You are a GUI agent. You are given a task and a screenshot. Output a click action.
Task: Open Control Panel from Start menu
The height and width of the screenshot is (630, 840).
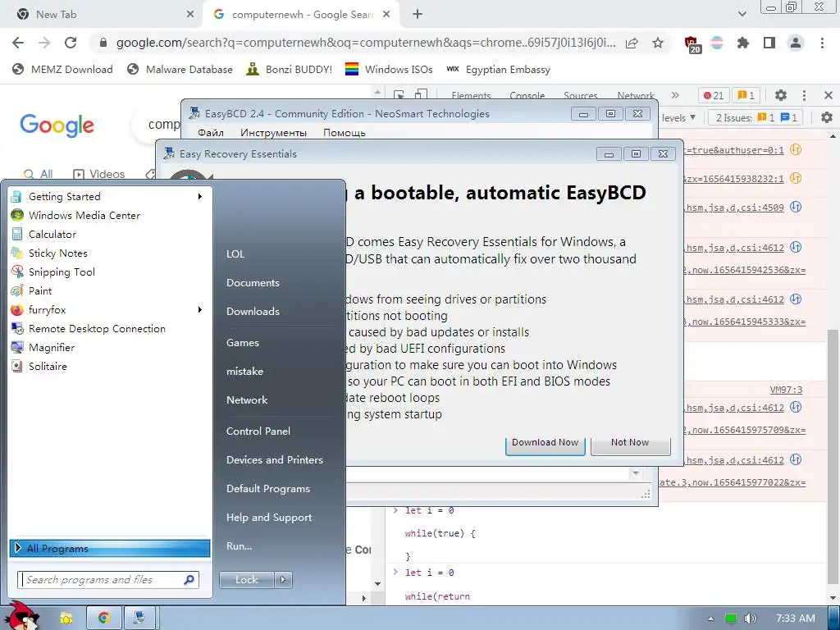coord(258,431)
